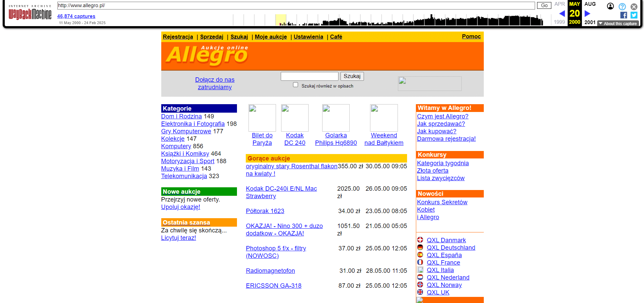The width and height of the screenshot is (644, 303).
Task: Open 'Darmowa rejestracja!' link
Action: pos(446,139)
